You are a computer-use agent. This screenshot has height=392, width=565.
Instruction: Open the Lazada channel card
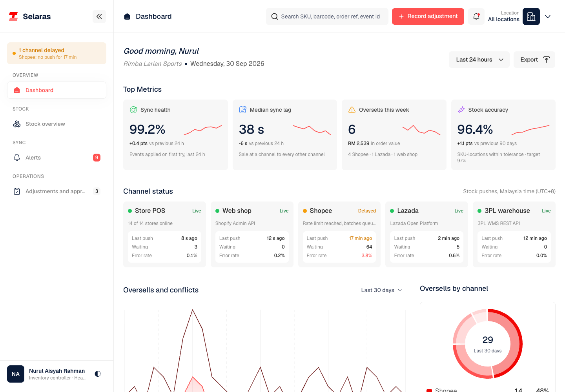coord(427,234)
